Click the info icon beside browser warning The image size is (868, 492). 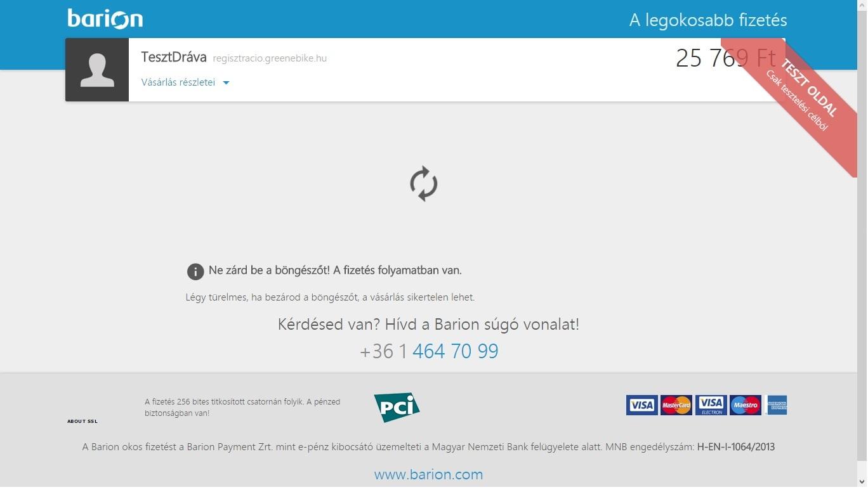195,271
